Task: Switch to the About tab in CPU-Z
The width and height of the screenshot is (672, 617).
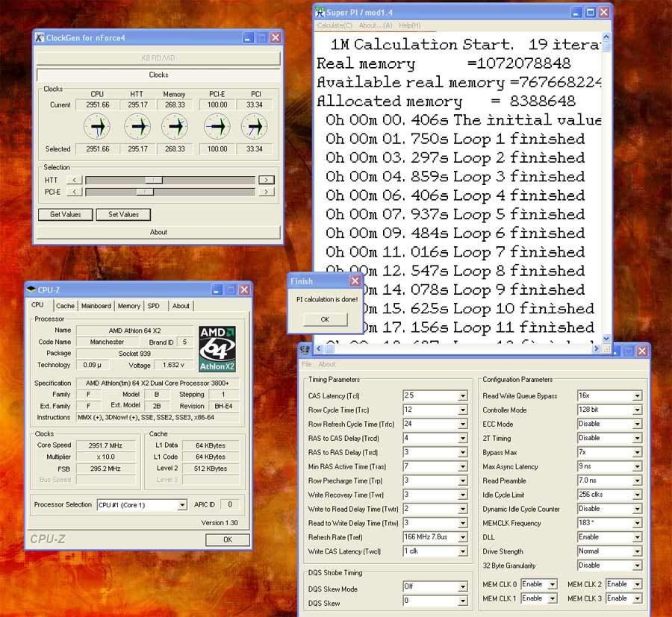Action: click(x=181, y=306)
